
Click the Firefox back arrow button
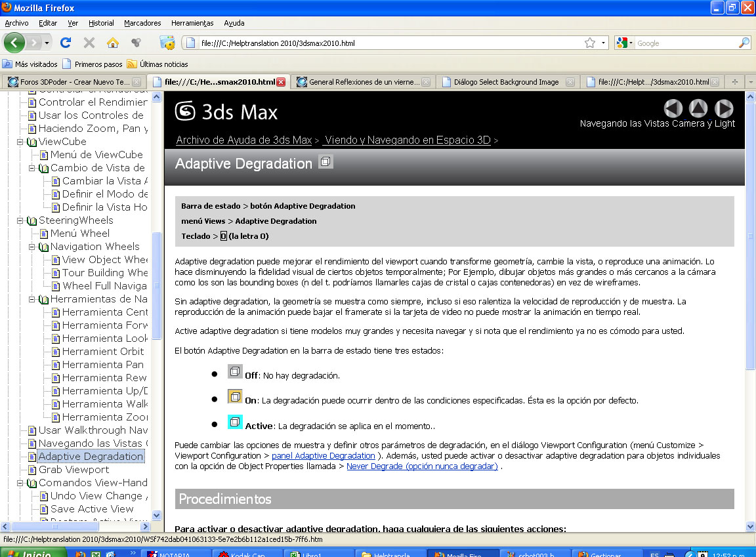pyautogui.click(x=14, y=43)
